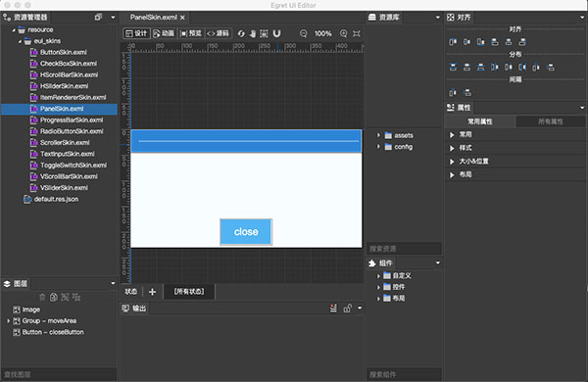Image resolution: width=588 pixels, height=382 pixels.
Task: Click the refresh icon in the editor toolbar
Action: coord(241,33)
